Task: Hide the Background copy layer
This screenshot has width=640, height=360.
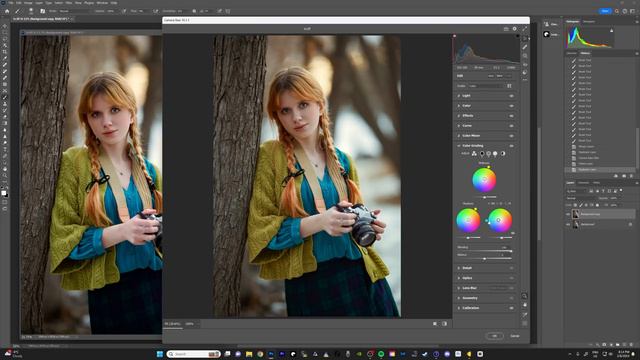Action: tap(568, 214)
